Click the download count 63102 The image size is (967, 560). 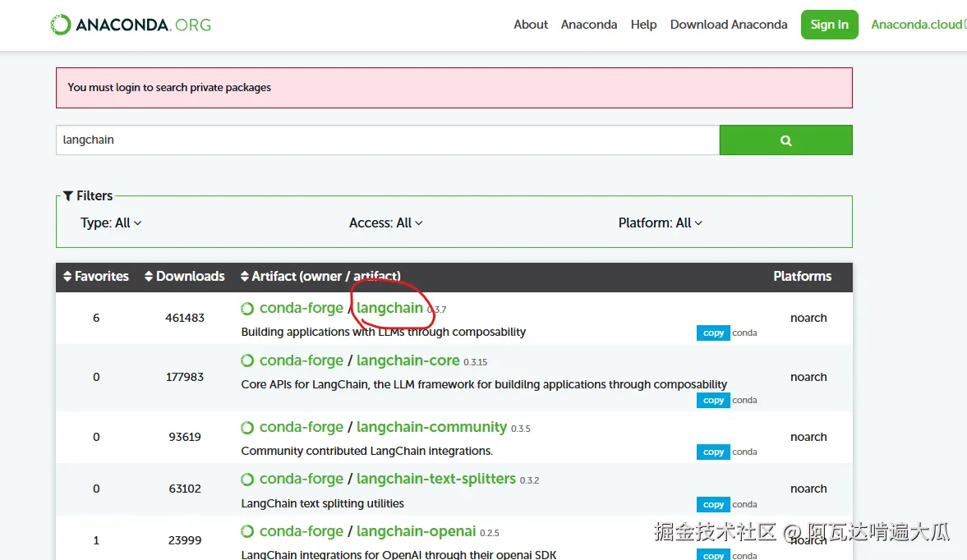pyautogui.click(x=185, y=489)
